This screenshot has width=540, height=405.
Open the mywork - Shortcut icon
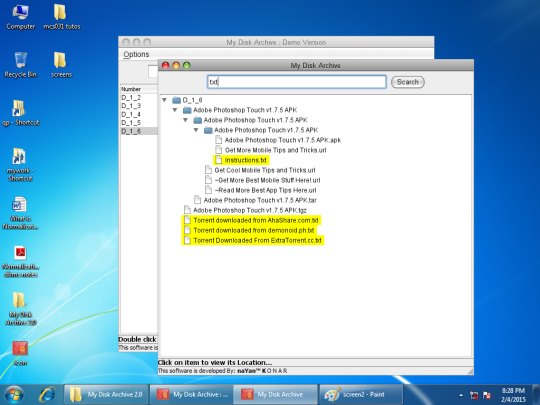point(20,165)
